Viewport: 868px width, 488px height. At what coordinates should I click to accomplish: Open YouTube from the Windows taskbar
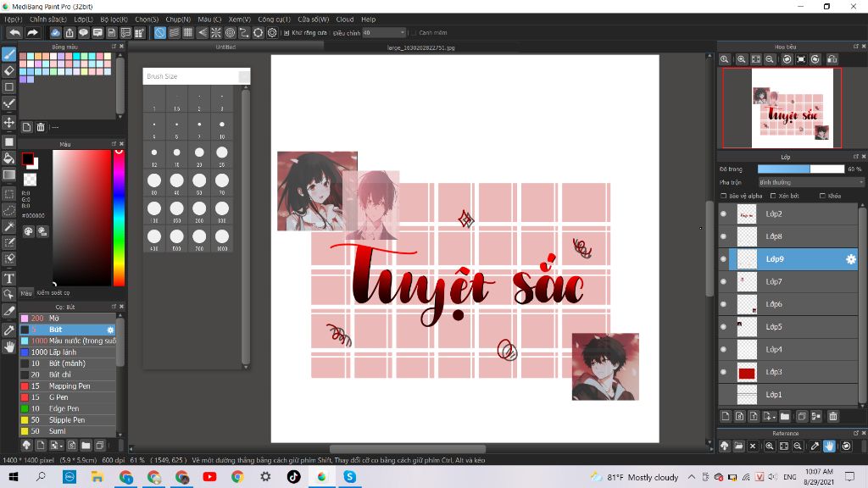coord(210,476)
